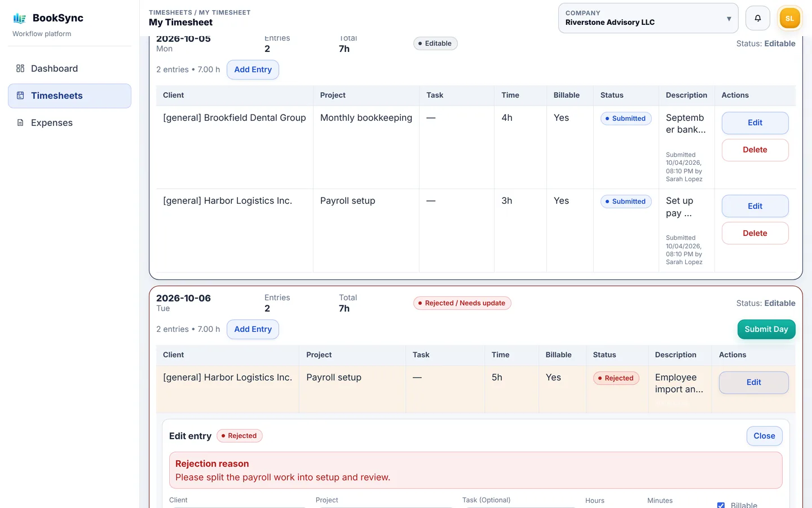Click the Dashboard grid icon
This screenshot has width=812, height=508.
click(x=20, y=68)
